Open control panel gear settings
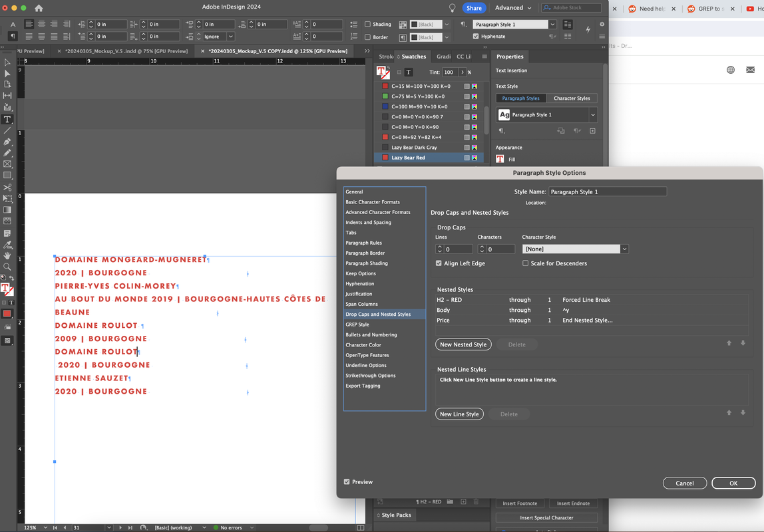The height and width of the screenshot is (532, 764). point(602,25)
